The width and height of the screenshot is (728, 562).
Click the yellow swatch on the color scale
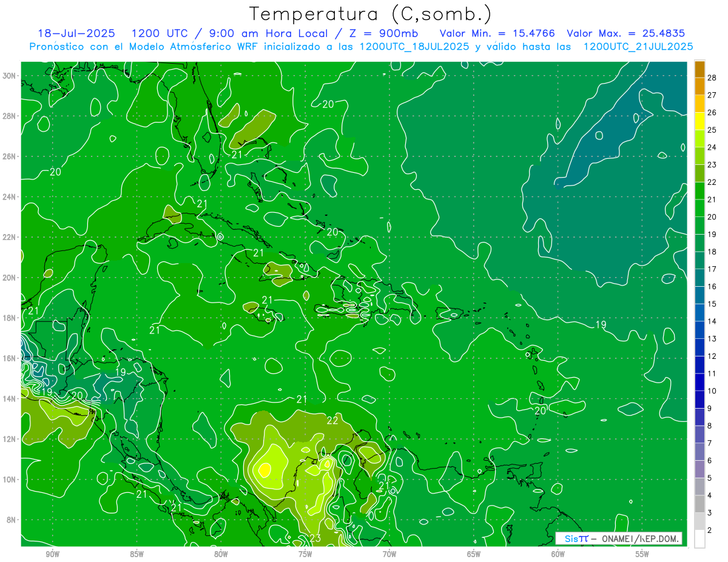point(699,121)
